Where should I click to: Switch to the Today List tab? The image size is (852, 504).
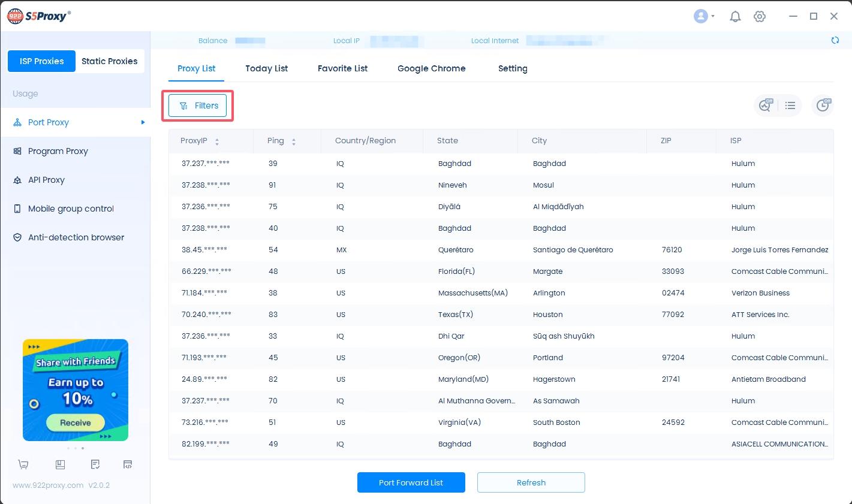pos(266,68)
